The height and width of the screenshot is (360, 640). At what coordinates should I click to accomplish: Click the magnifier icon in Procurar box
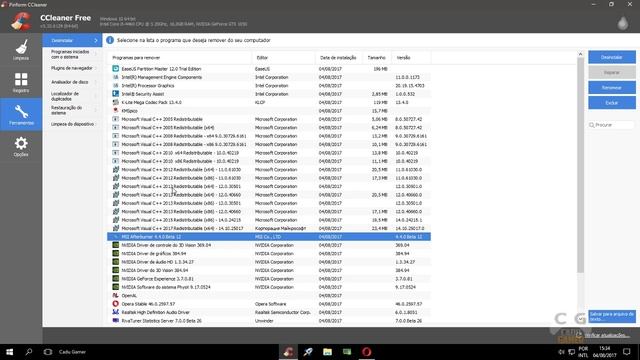[592, 125]
